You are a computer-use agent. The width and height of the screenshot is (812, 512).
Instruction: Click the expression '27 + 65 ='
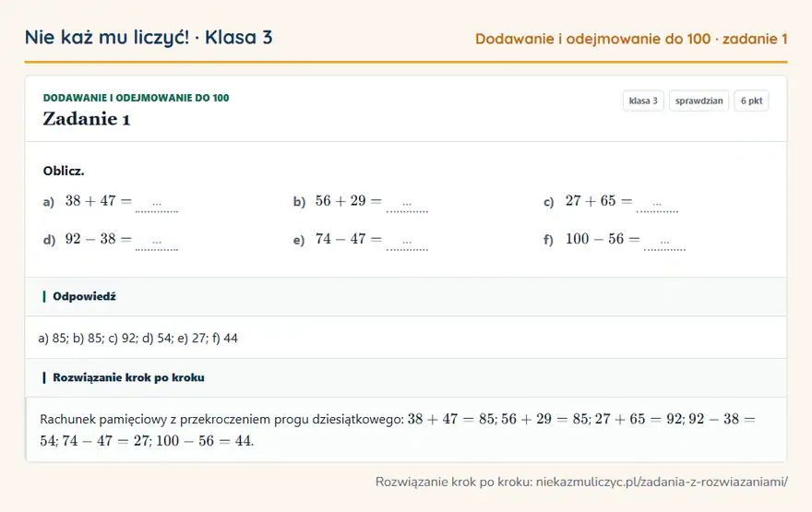pos(599,200)
